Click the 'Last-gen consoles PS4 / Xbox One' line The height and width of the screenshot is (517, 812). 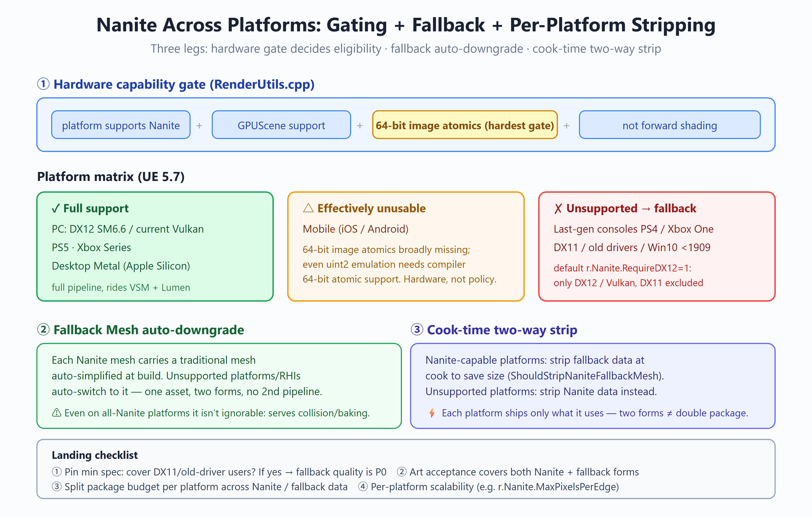(x=634, y=229)
